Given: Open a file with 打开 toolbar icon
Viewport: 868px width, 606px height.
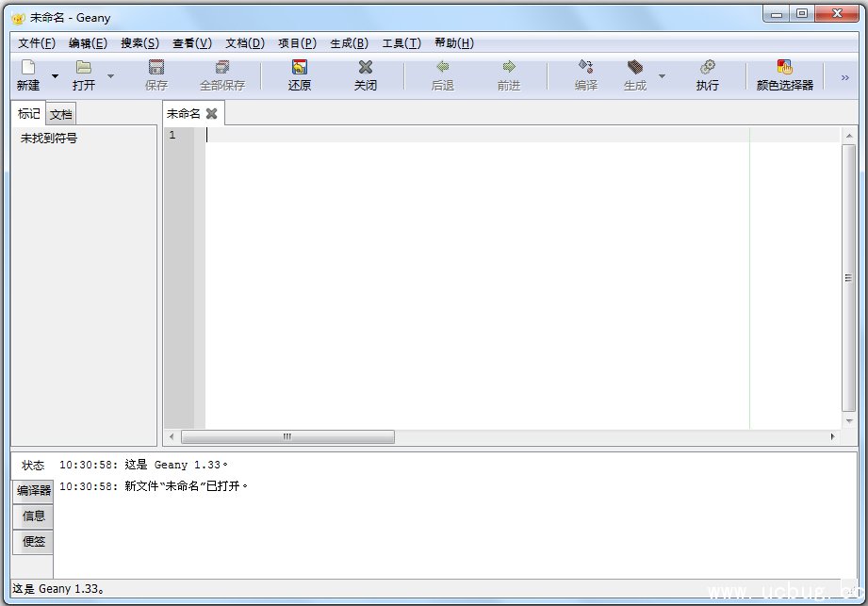Looking at the screenshot, I should pyautogui.click(x=84, y=67).
